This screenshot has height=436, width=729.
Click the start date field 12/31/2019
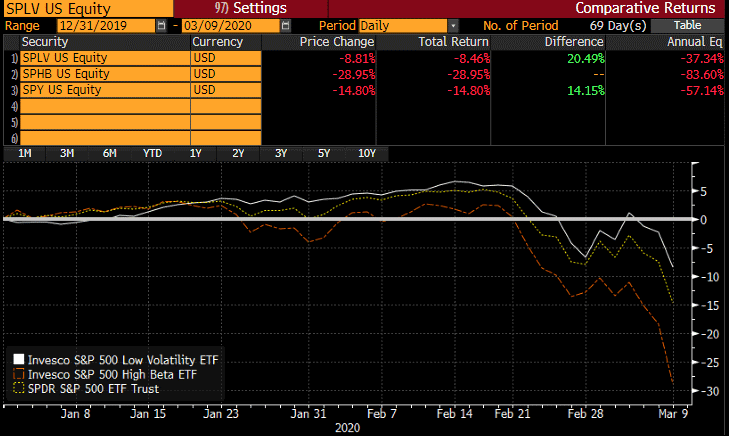coord(106,26)
